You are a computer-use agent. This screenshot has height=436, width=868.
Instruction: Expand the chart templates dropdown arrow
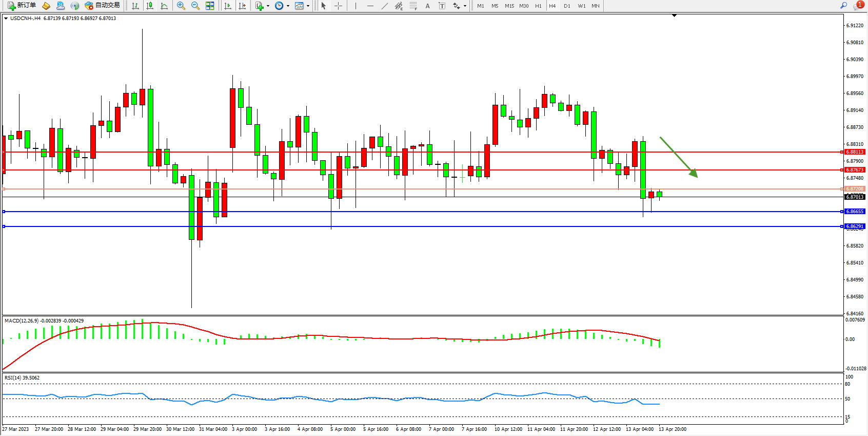pyautogui.click(x=308, y=6)
